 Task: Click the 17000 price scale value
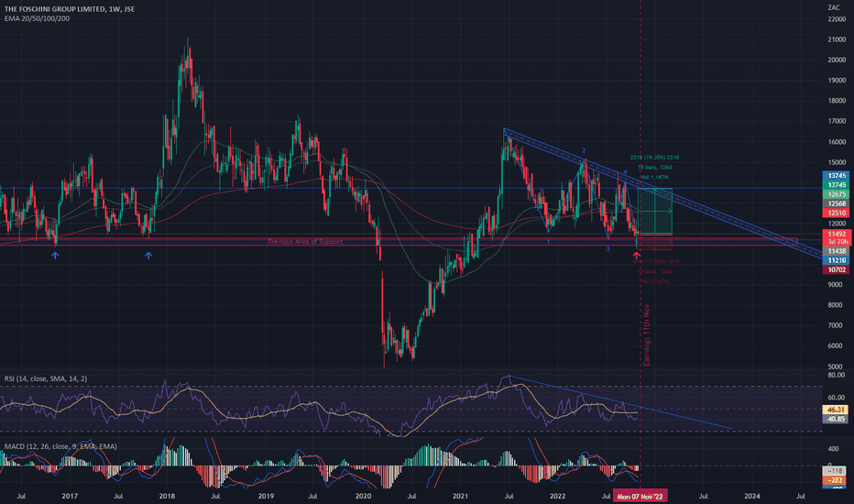pyautogui.click(x=837, y=122)
